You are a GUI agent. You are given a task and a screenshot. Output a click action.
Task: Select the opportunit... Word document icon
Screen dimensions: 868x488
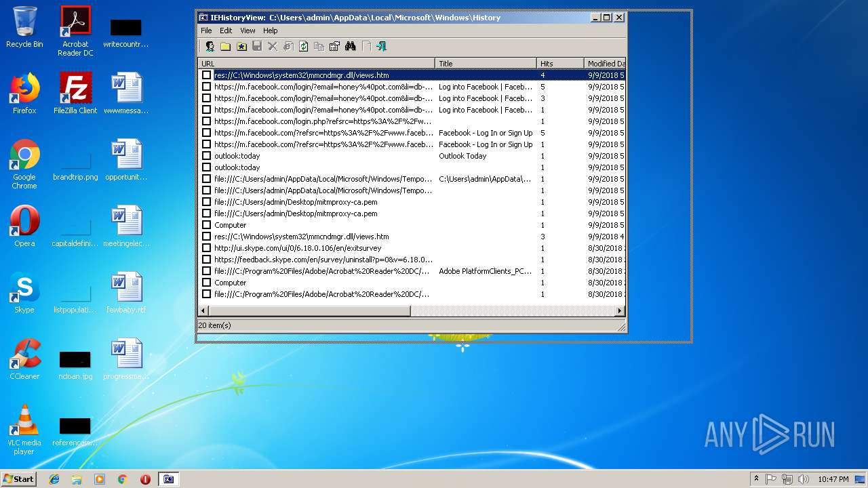pos(126,160)
